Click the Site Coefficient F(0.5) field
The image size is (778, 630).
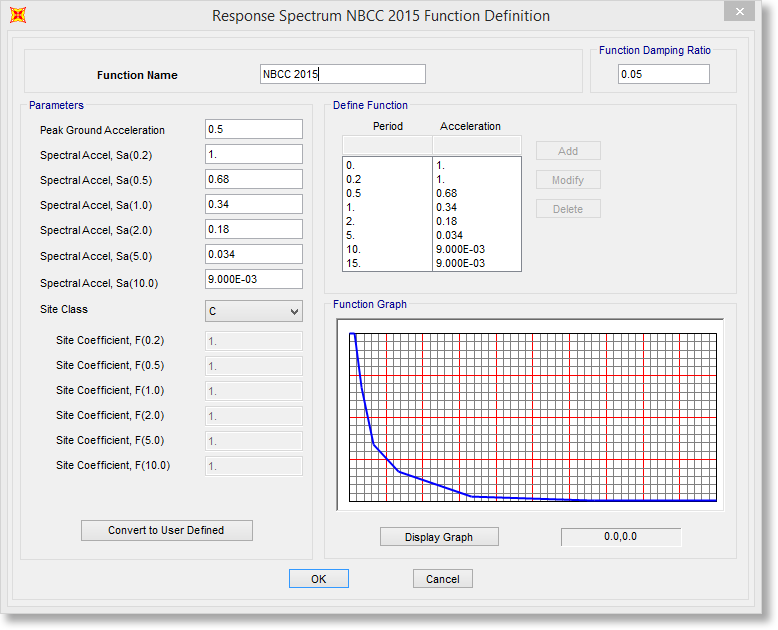click(254, 366)
